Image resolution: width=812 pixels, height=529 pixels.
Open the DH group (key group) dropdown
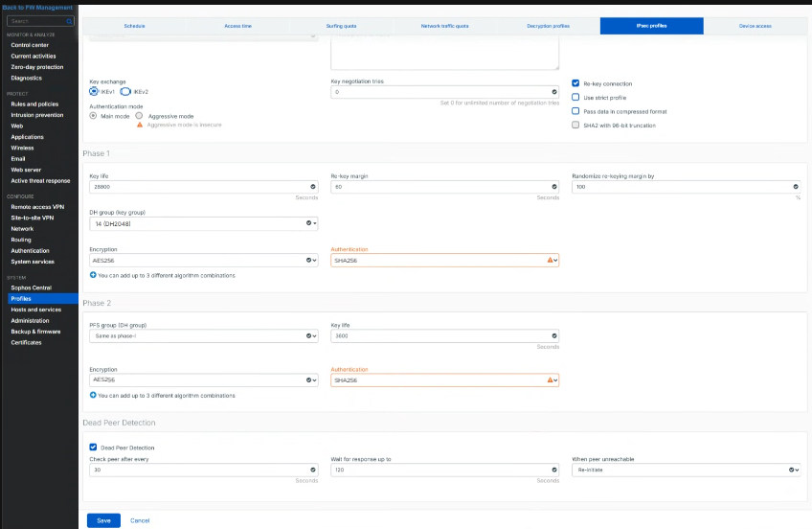[204, 223]
